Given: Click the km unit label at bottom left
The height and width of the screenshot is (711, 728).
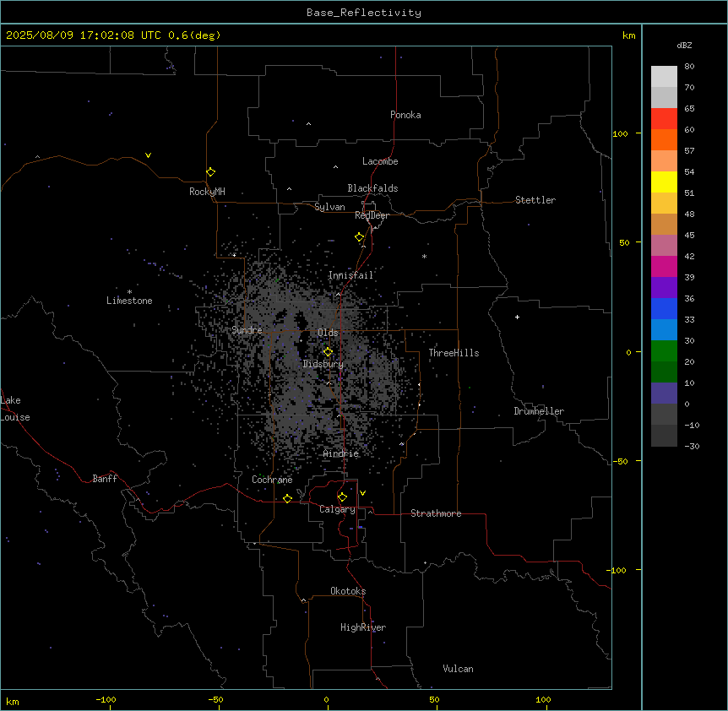Looking at the screenshot, I should tap(13, 701).
